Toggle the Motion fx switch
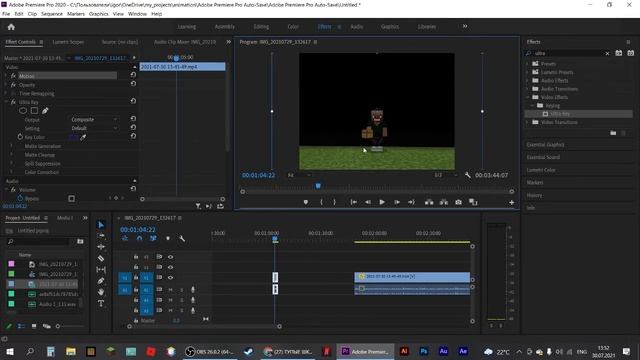 (x=13, y=76)
